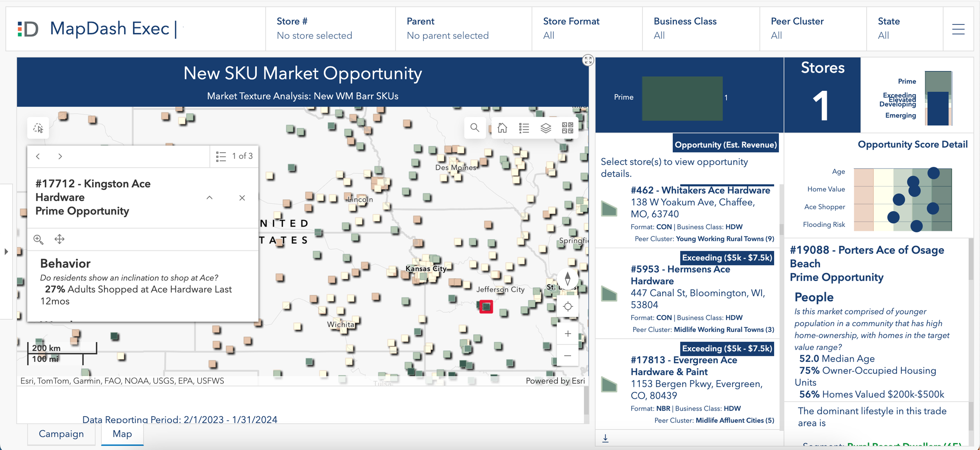
Task: Open the basemap gallery grid icon
Action: 567,128
